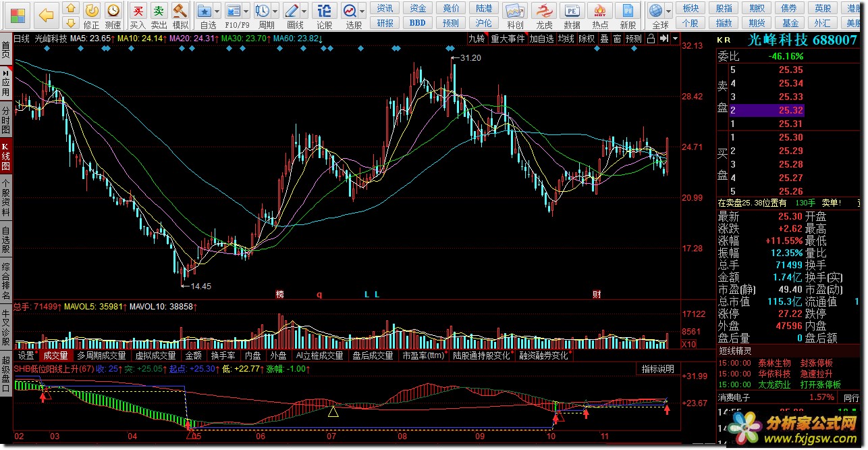868x450 pixels.
Task: Select the 融资融券变化 indicator tab
Action: tap(544, 355)
